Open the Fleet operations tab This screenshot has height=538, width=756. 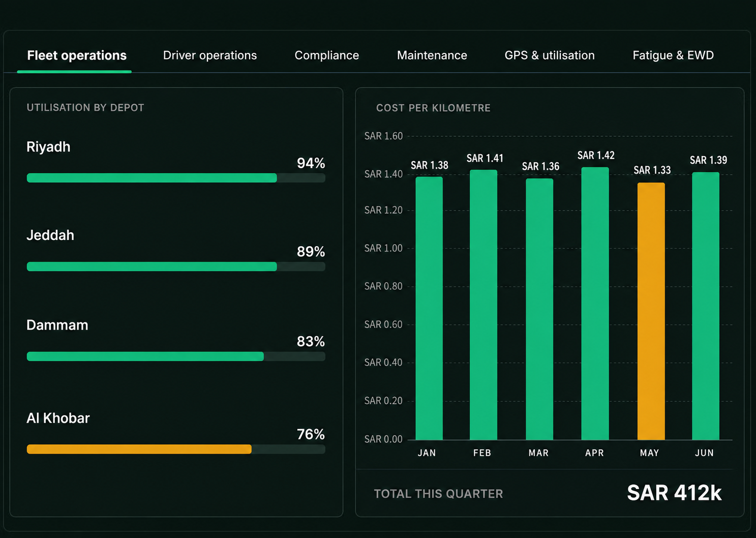coord(77,55)
